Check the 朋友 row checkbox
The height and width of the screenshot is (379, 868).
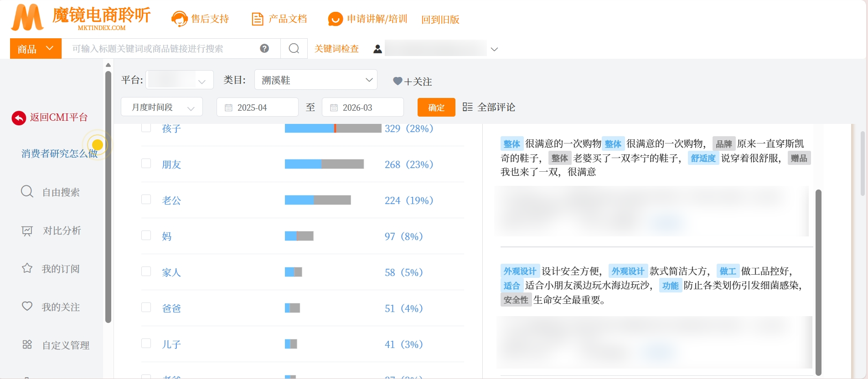point(146,164)
